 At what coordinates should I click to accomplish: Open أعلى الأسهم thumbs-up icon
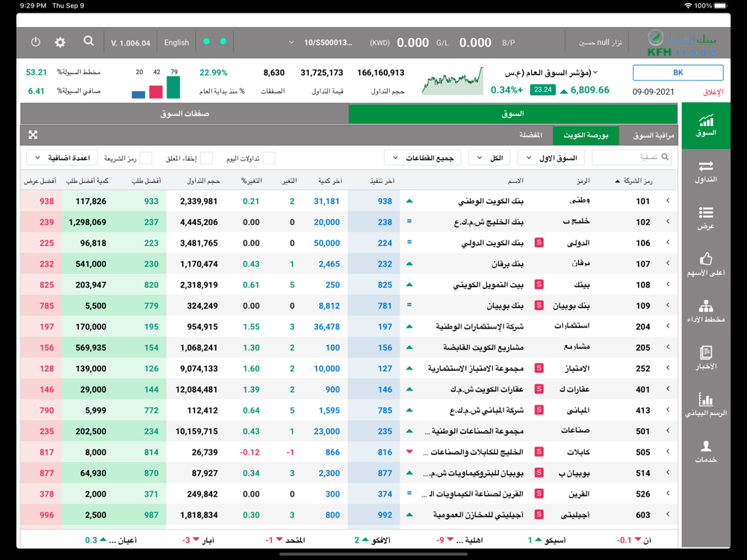(x=706, y=265)
